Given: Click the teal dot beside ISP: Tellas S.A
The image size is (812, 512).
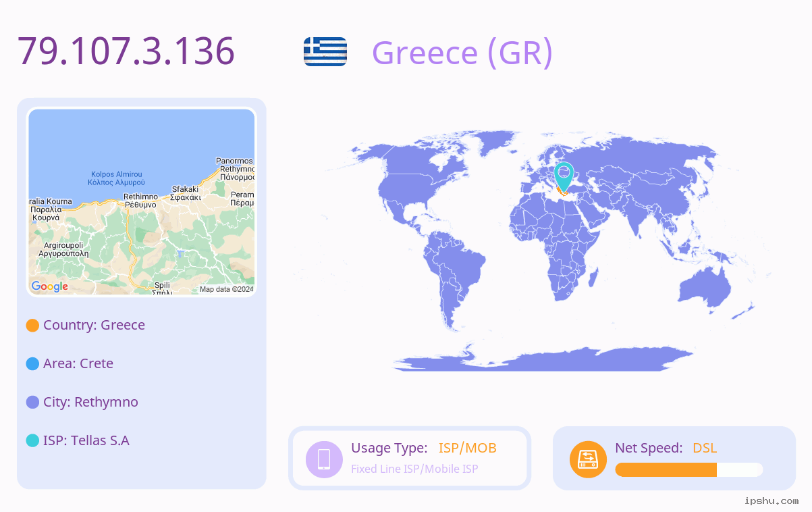Looking at the screenshot, I should 32,441.
